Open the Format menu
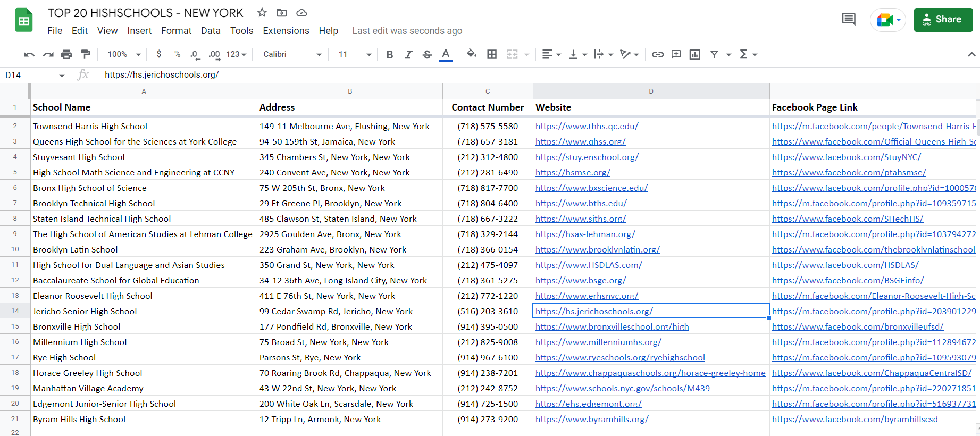The image size is (980, 436). tap(177, 31)
